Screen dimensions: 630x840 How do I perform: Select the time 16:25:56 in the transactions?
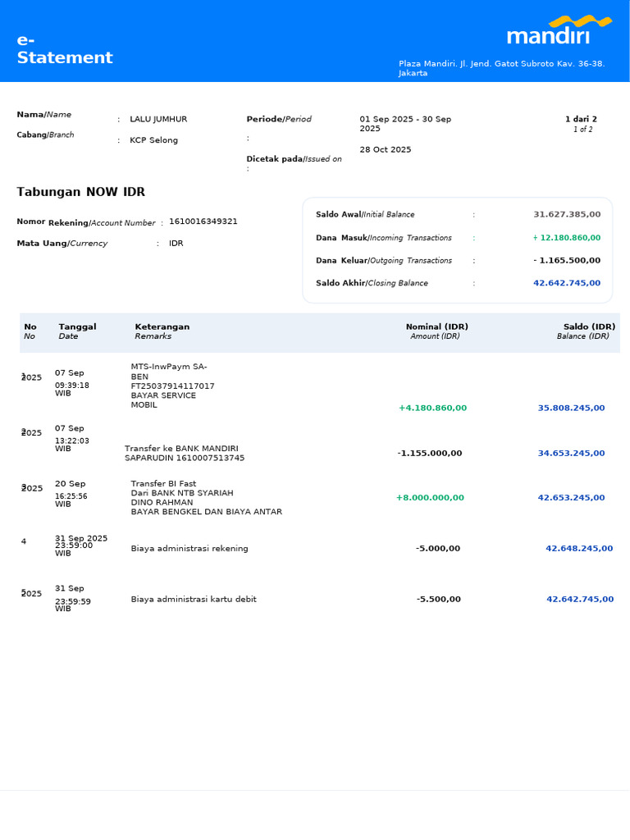coord(72,496)
